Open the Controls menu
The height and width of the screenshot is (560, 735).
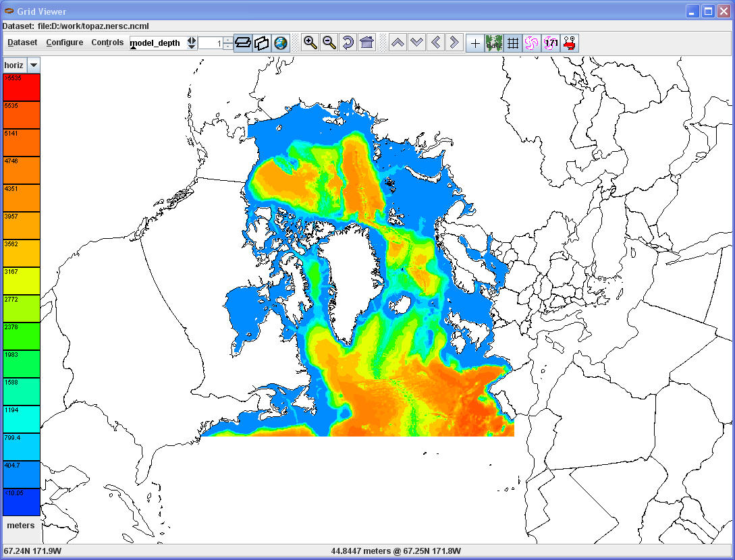(x=107, y=43)
